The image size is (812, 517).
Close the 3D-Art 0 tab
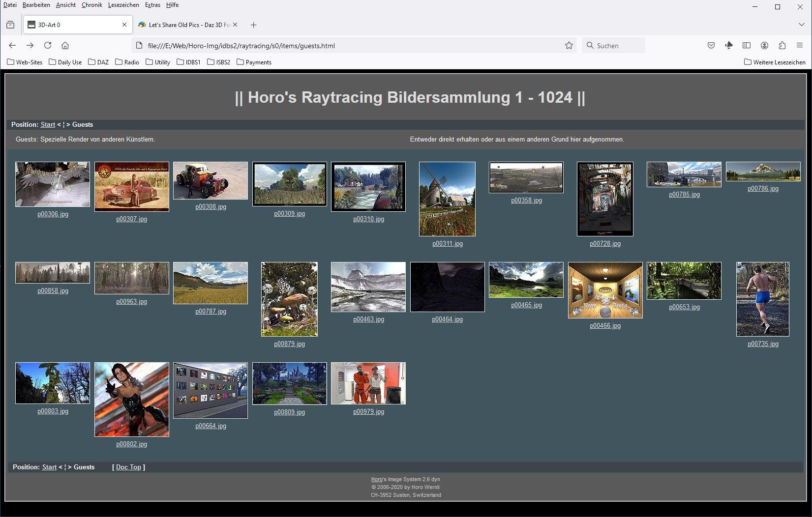click(x=124, y=25)
